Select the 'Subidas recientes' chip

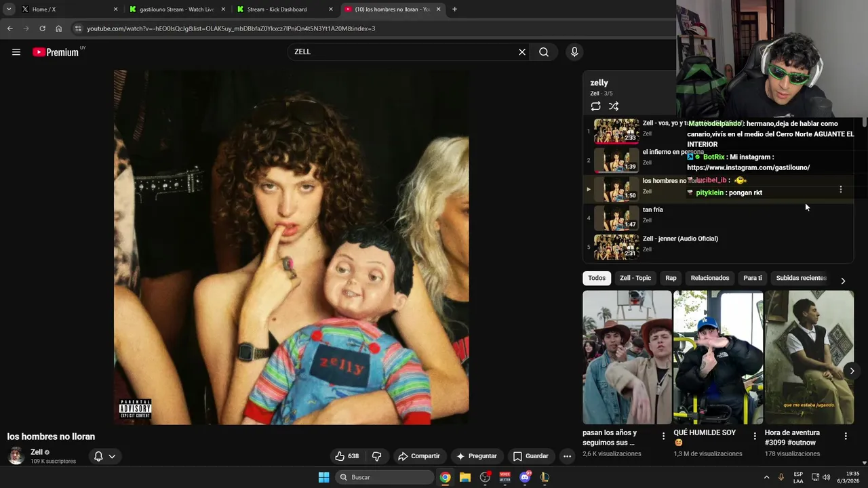tap(802, 278)
